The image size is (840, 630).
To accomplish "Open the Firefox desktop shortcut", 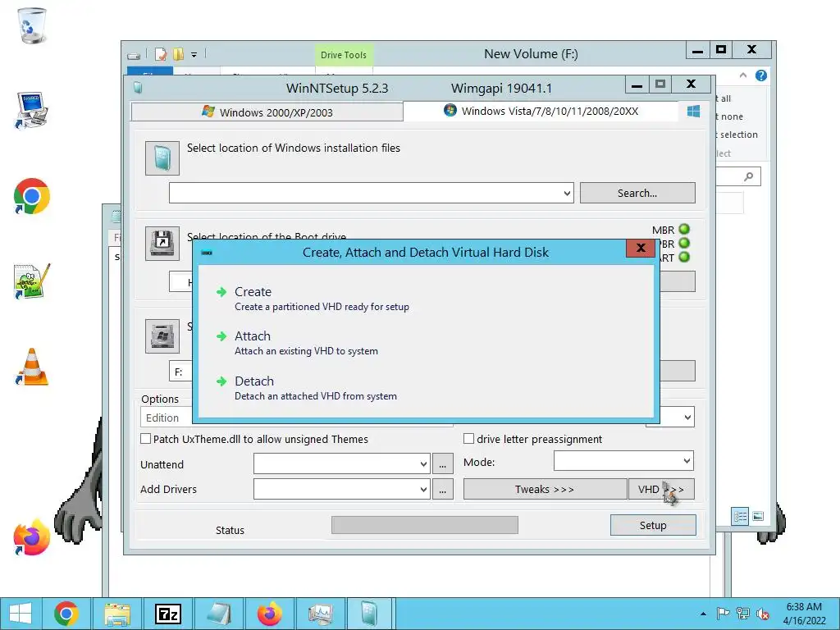I will [32, 537].
